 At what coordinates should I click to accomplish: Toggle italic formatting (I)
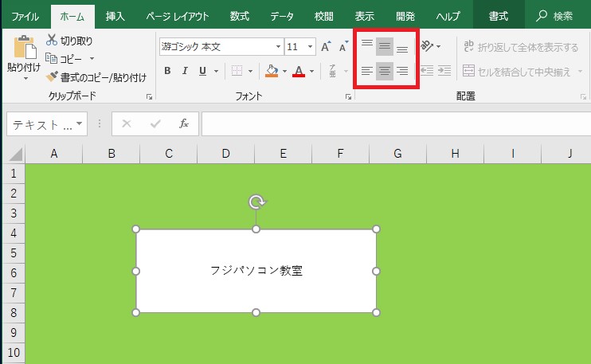coord(185,71)
